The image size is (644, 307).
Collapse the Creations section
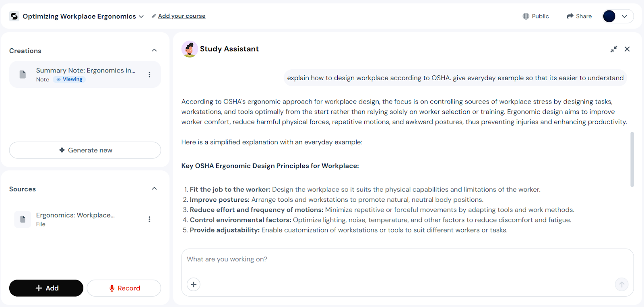[154, 50]
